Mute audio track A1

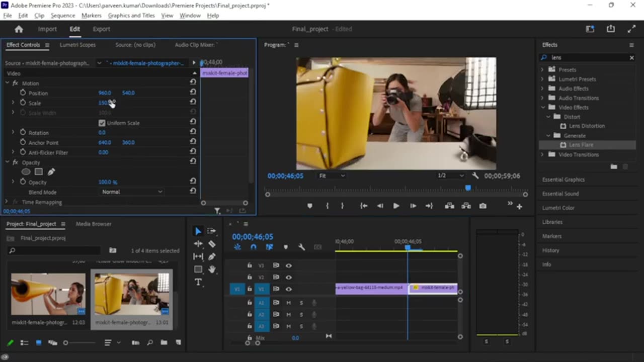tap(289, 303)
